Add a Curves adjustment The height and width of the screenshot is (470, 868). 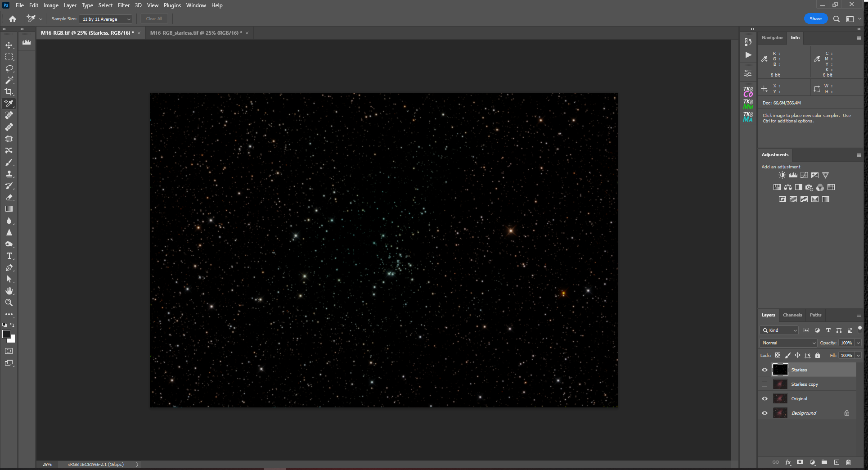pos(804,175)
